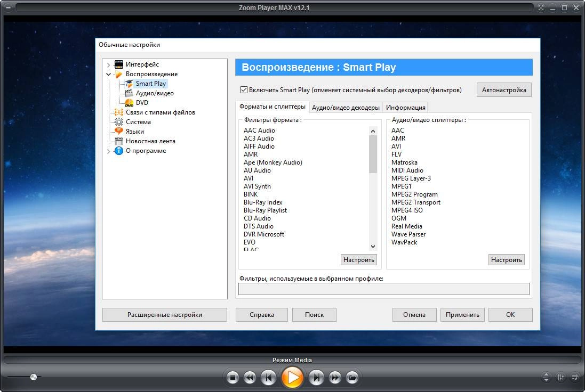Screen dimensions: 585x392
Task: Click the rewind button
Action: click(x=250, y=378)
